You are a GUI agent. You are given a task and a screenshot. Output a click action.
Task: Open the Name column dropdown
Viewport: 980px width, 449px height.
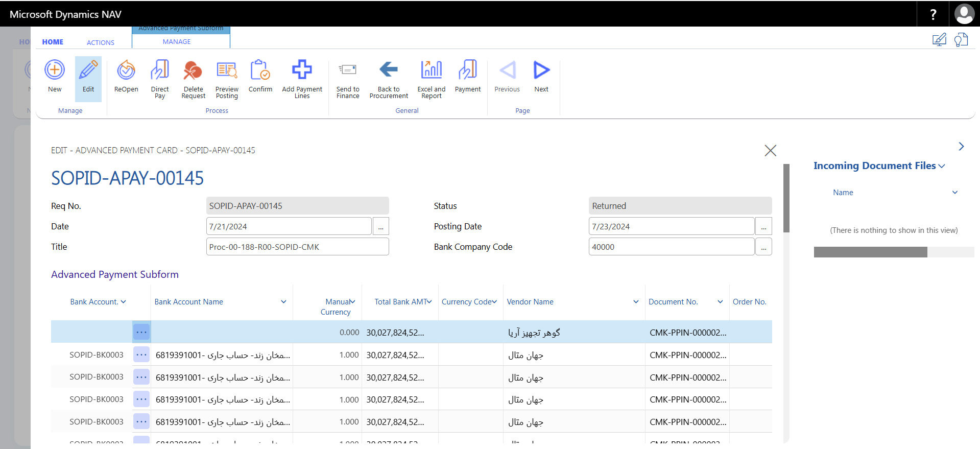click(955, 193)
